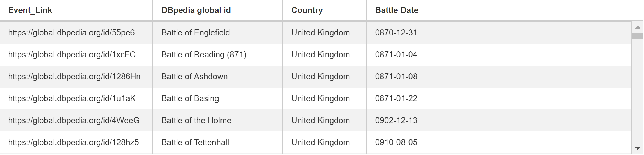Select the Battle of the Holme cell

point(218,120)
